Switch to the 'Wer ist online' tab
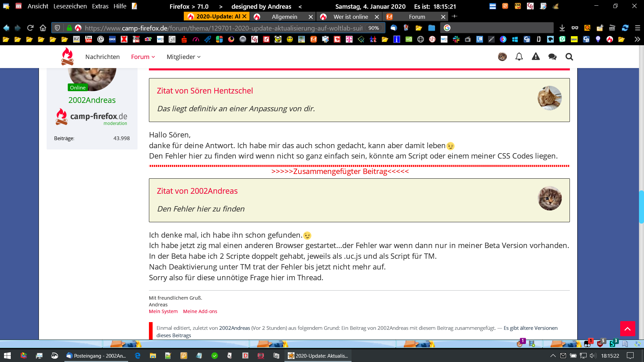This screenshot has height=362, width=644. [x=351, y=16]
